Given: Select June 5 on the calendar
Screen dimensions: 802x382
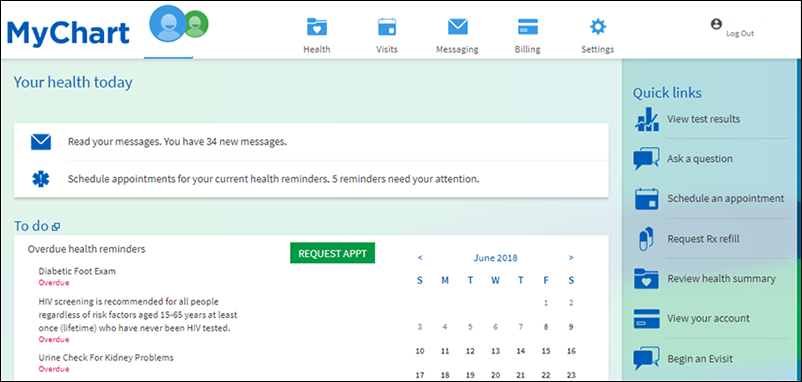Looking at the screenshot, I should tap(470, 327).
